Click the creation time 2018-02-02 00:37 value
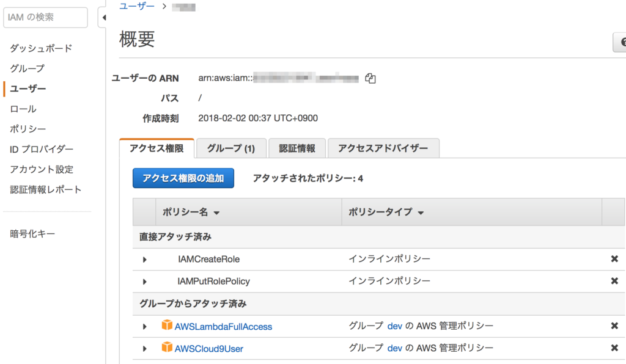Image resolution: width=626 pixels, height=364 pixels. (258, 118)
